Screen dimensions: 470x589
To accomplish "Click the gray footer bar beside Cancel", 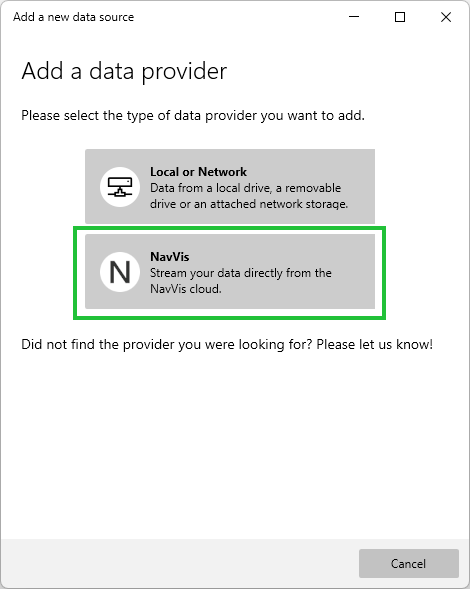I will (x=180, y=563).
